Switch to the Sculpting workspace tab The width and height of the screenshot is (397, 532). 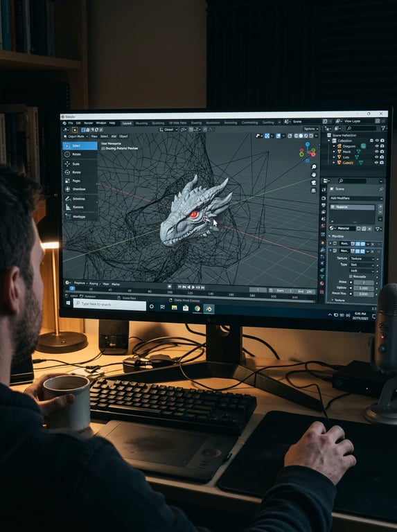tap(158, 123)
